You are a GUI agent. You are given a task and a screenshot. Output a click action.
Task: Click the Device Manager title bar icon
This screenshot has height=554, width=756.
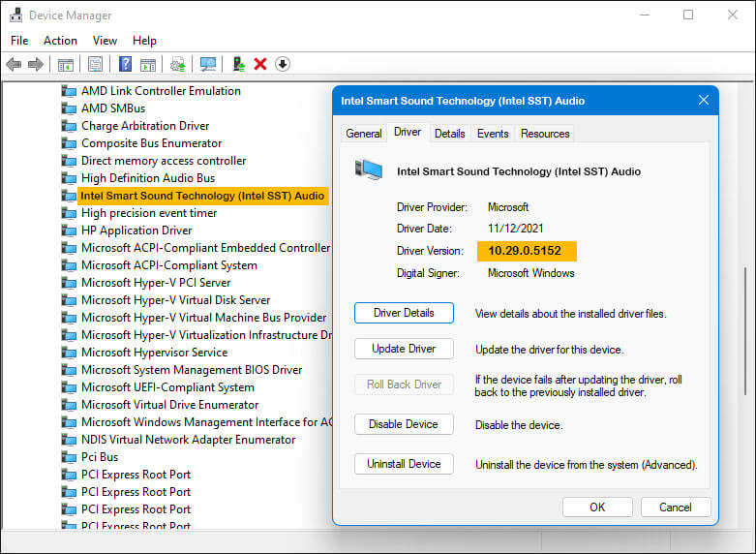pos(15,15)
